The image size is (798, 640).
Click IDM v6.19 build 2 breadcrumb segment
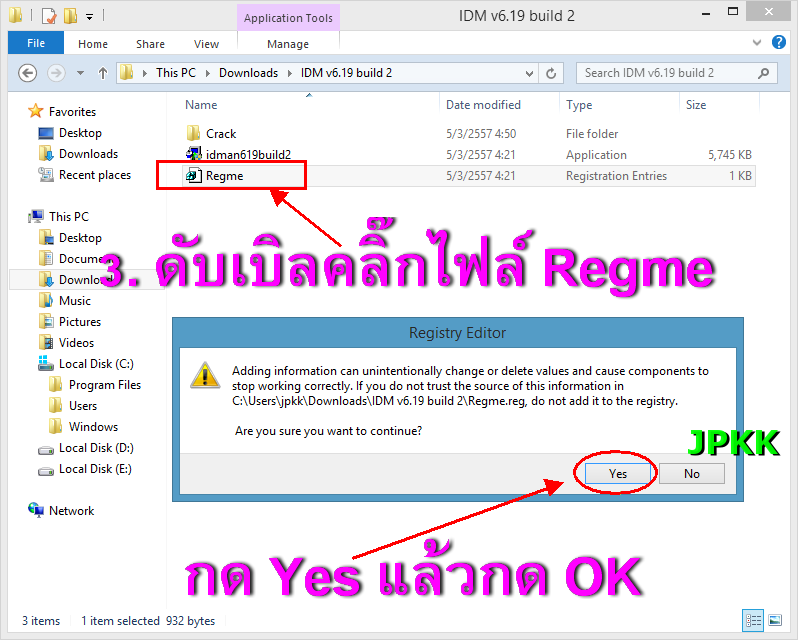(x=346, y=73)
